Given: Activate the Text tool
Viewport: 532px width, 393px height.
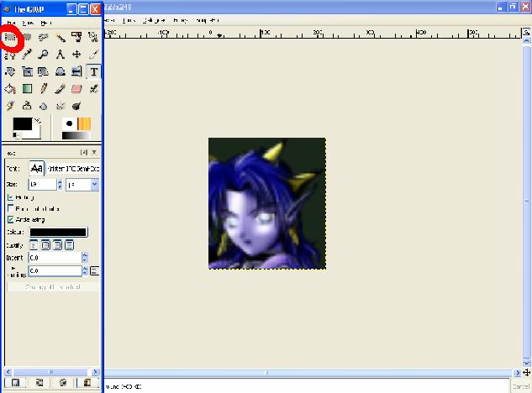Looking at the screenshot, I should click(93, 71).
